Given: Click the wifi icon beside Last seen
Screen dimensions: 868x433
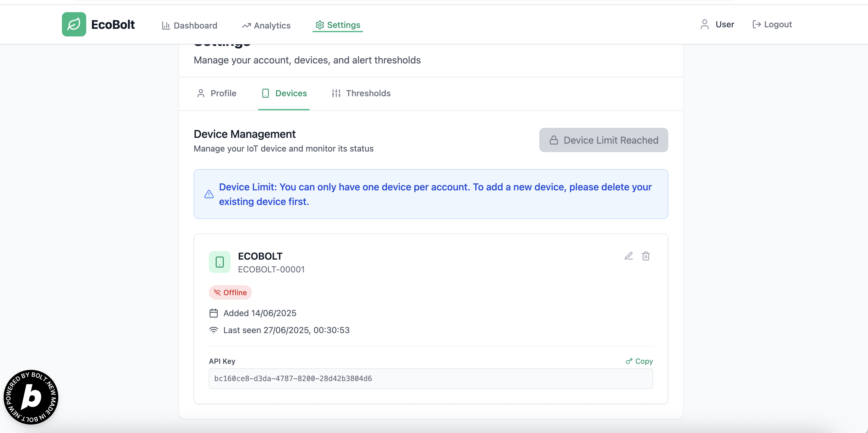Looking at the screenshot, I should [214, 330].
